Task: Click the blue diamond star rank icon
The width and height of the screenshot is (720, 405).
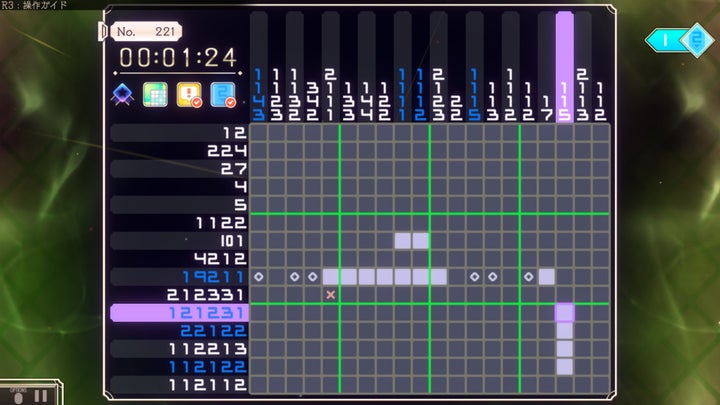Action: (x=123, y=95)
